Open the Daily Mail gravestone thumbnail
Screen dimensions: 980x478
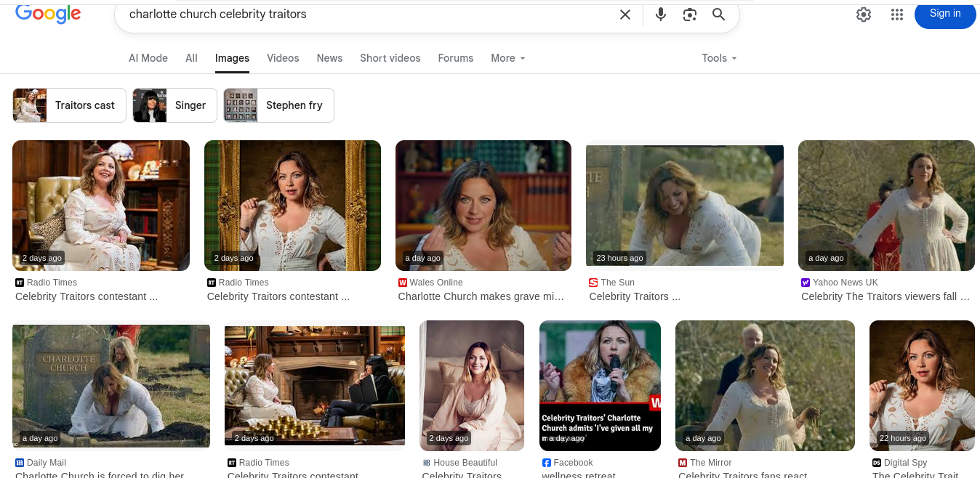click(x=111, y=386)
